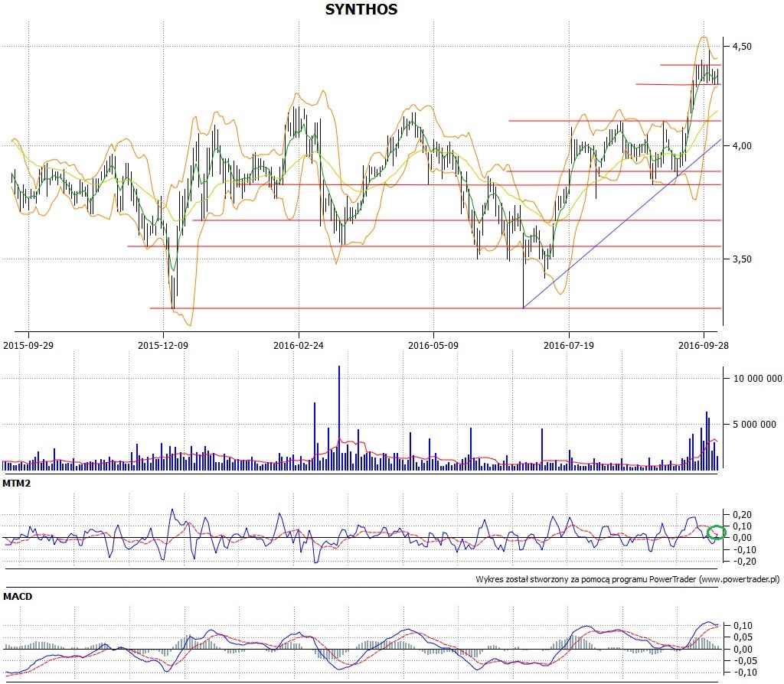Select the 2016-09-28 date label
Image resolution: width=784 pixels, height=684 pixels.
click(703, 345)
